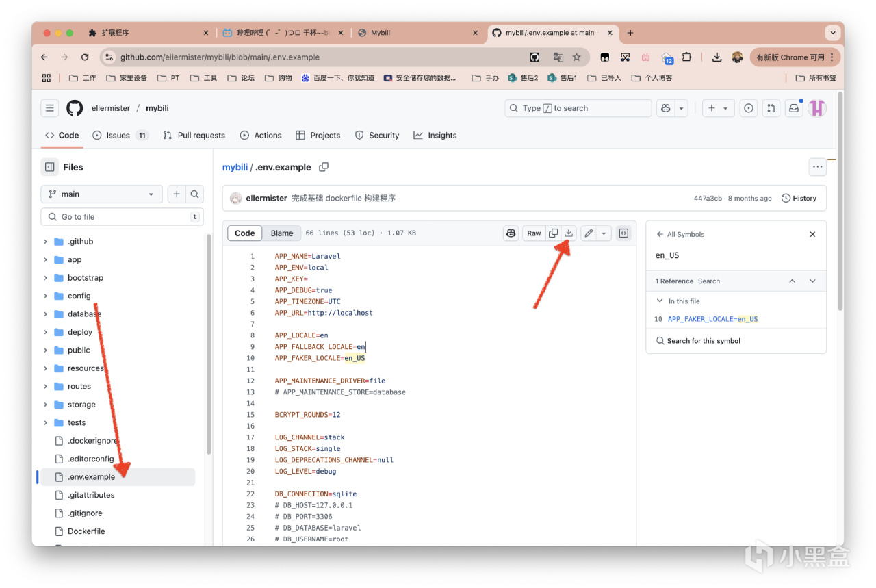
Task: Expand the app folder
Action: coord(45,260)
